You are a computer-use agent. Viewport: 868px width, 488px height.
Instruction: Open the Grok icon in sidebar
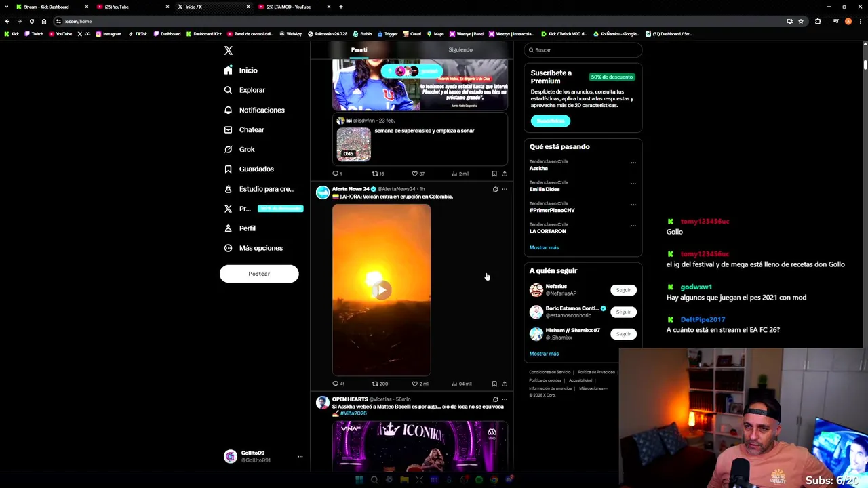(228, 149)
